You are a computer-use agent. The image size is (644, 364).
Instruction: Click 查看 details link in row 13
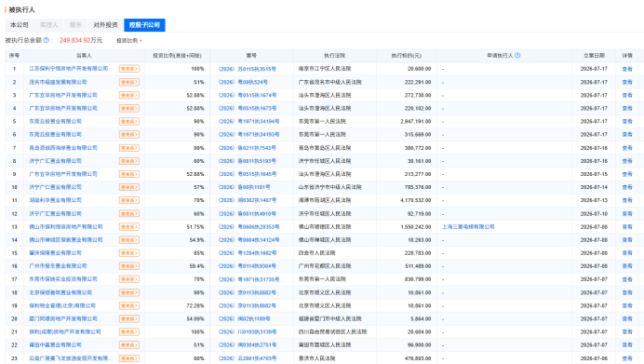627,227
